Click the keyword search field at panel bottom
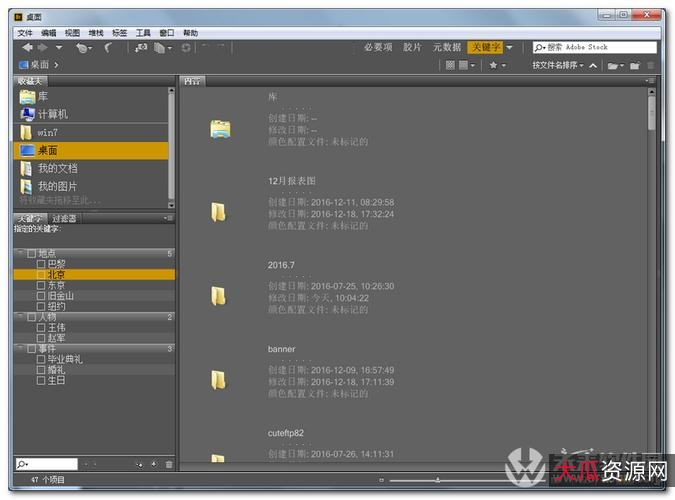675x500 pixels. pyautogui.click(x=46, y=464)
